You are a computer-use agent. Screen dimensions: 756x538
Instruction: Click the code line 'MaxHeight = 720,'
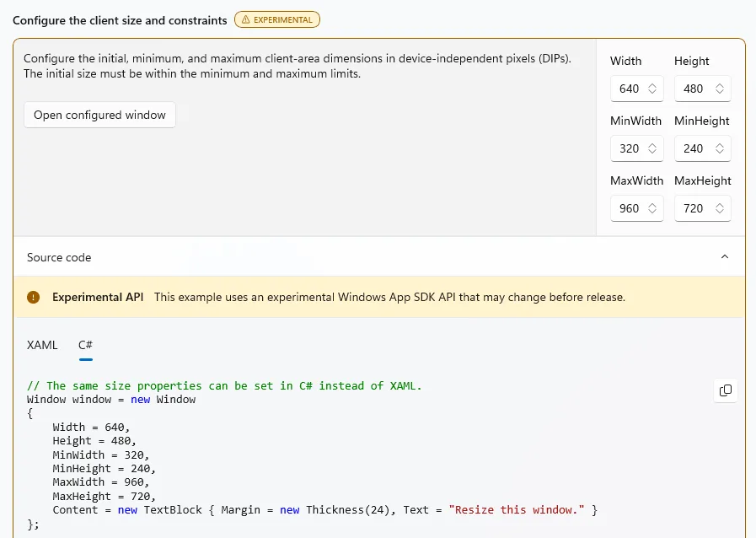pos(105,496)
